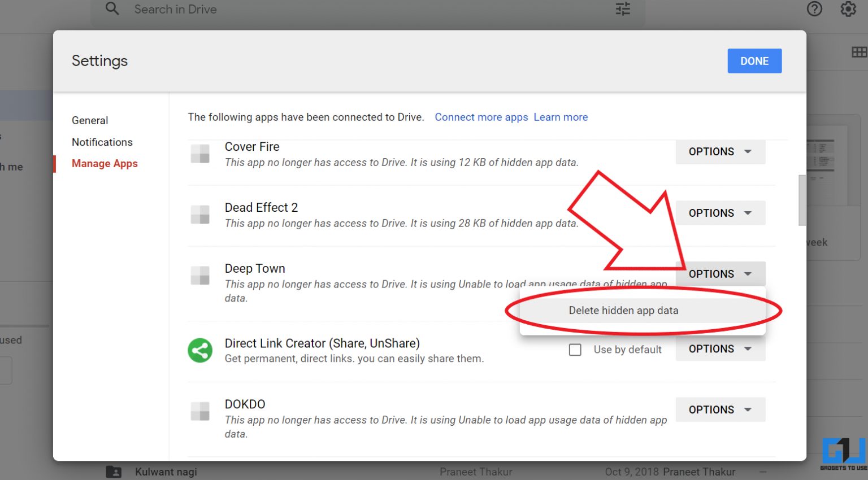Viewport: 868px width, 480px height.
Task: Click the Oct 9, 2018 date cell
Action: [632, 472]
